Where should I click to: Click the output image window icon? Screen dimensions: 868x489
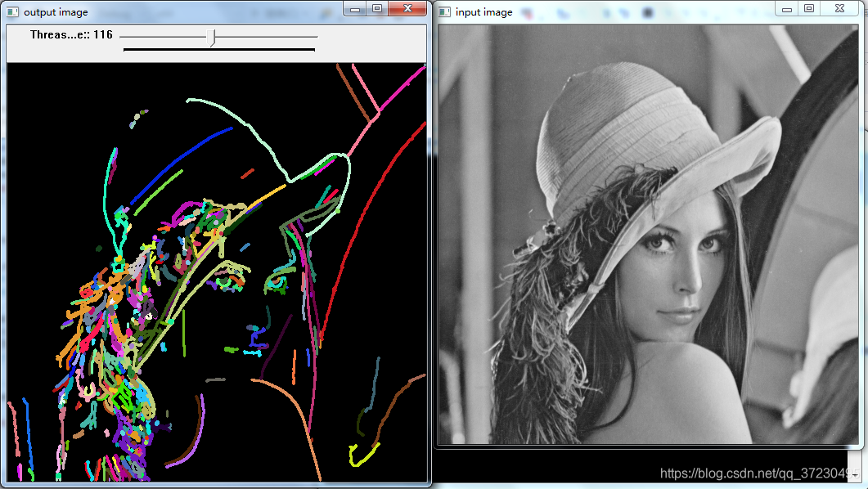pos(12,11)
